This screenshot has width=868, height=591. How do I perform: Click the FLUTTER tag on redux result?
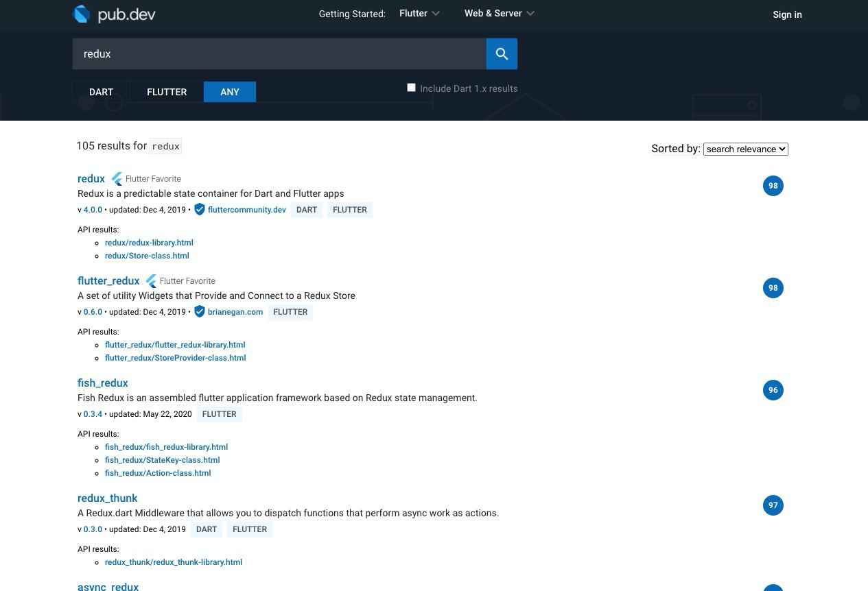click(x=350, y=210)
